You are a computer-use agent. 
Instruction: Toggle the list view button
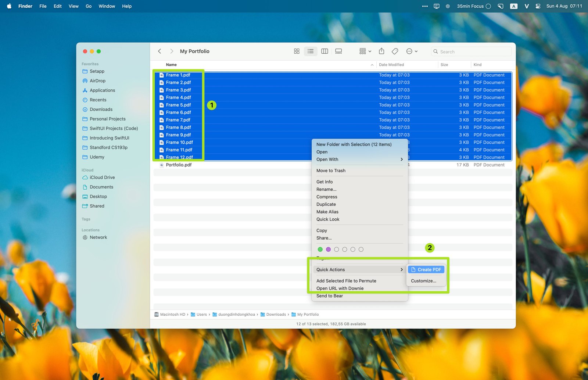pos(311,51)
